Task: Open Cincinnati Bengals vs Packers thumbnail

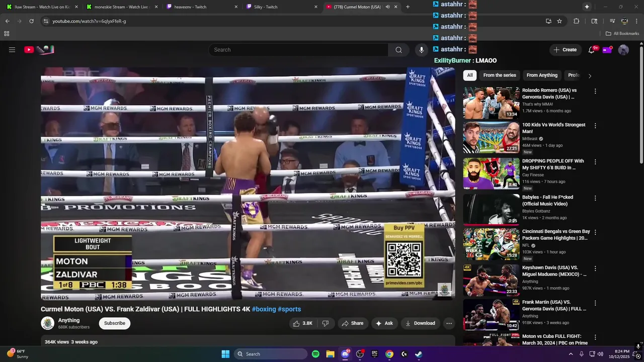Action: click(x=492, y=244)
